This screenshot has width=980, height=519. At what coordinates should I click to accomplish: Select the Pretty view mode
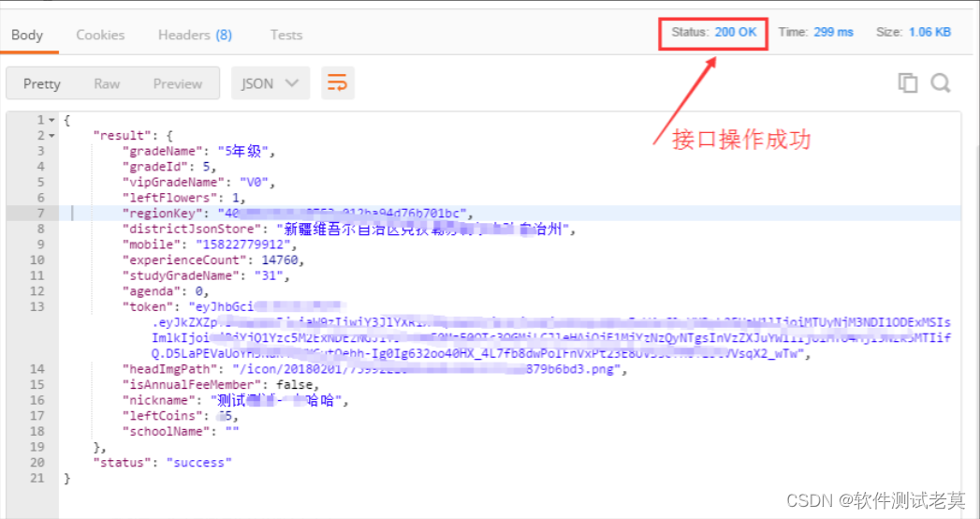[42, 83]
